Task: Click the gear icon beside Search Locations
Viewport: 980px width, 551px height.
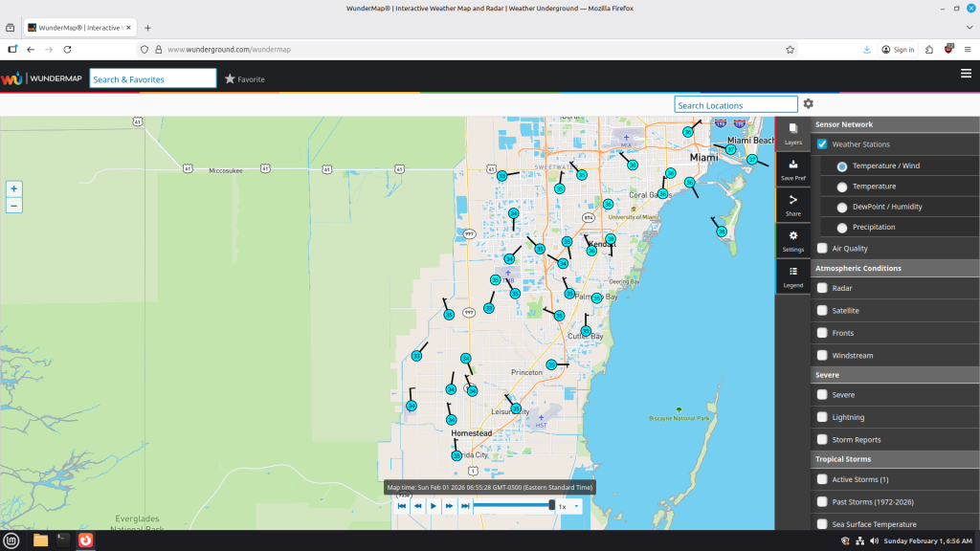Action: [x=808, y=103]
